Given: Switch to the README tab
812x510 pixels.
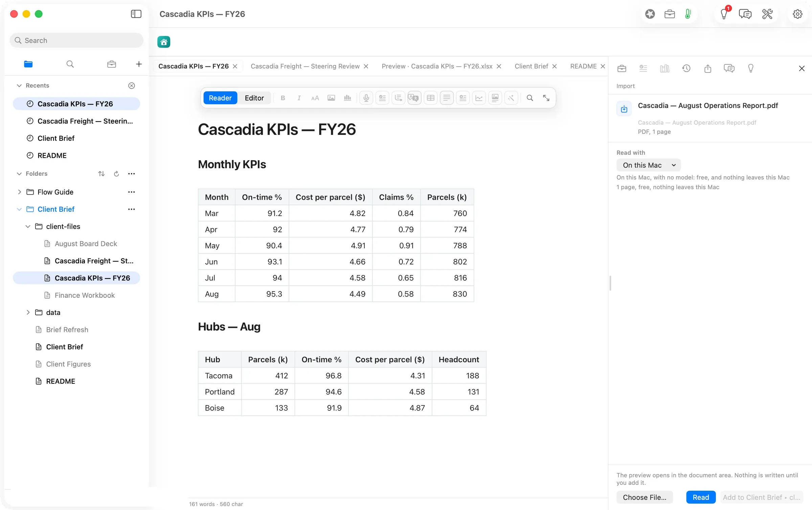Looking at the screenshot, I should (x=583, y=66).
